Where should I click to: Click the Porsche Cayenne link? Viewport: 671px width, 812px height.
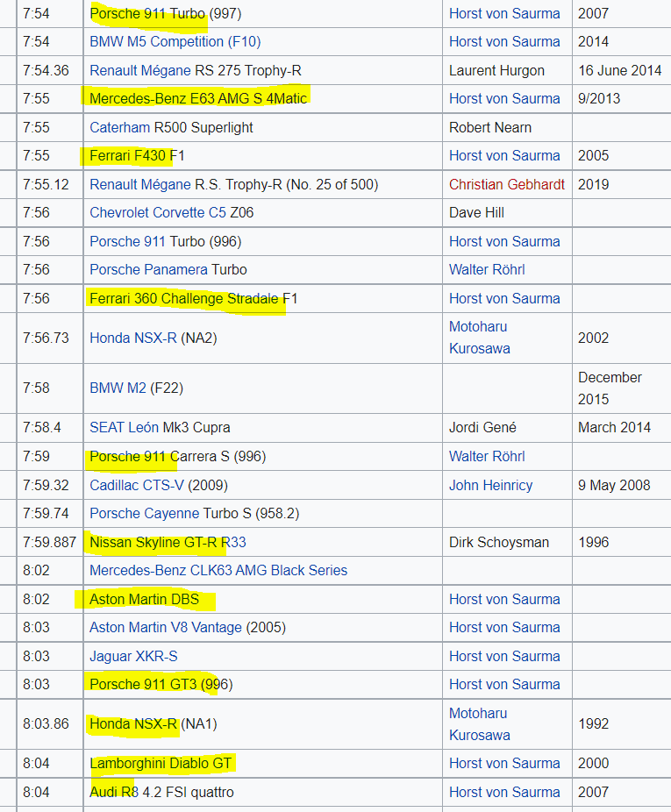144,514
